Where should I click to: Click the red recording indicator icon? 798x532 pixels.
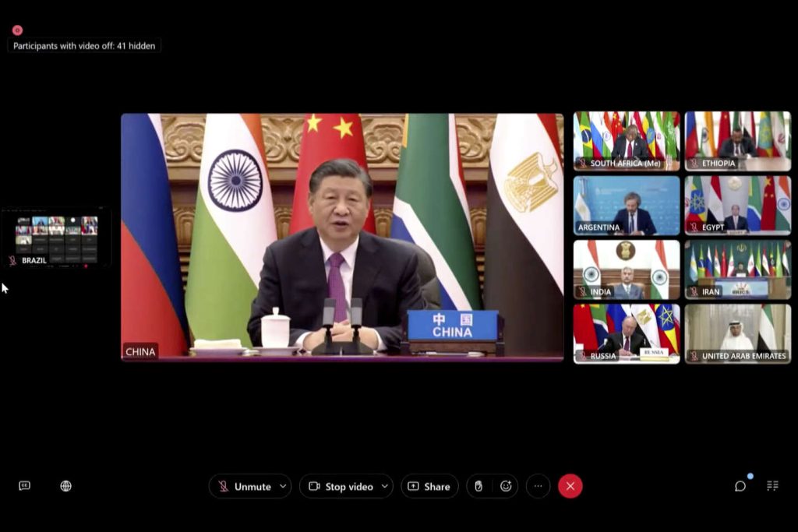pyautogui.click(x=17, y=30)
